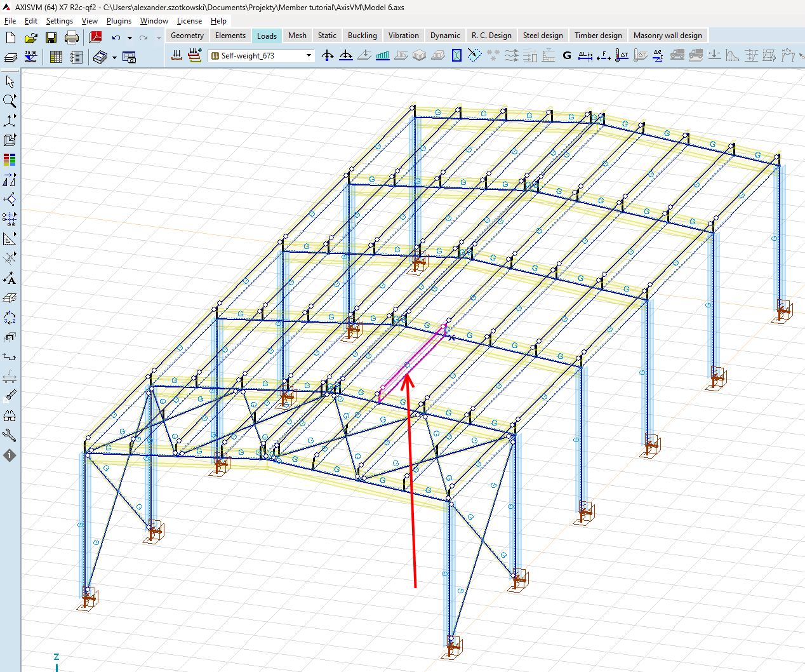Open the Self-weight_673 load case dropdown
The width and height of the screenshot is (805, 672).
coord(309,56)
